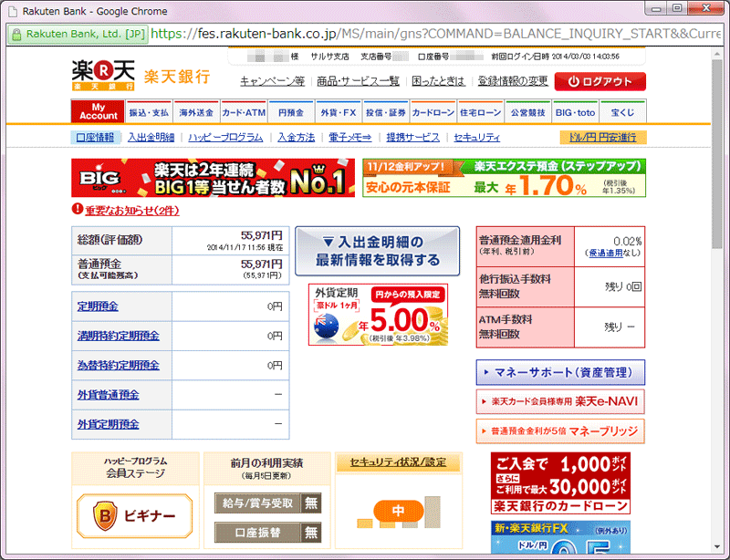Open the 提携サービス submenu link
The width and height of the screenshot is (730, 560).
[x=413, y=138]
